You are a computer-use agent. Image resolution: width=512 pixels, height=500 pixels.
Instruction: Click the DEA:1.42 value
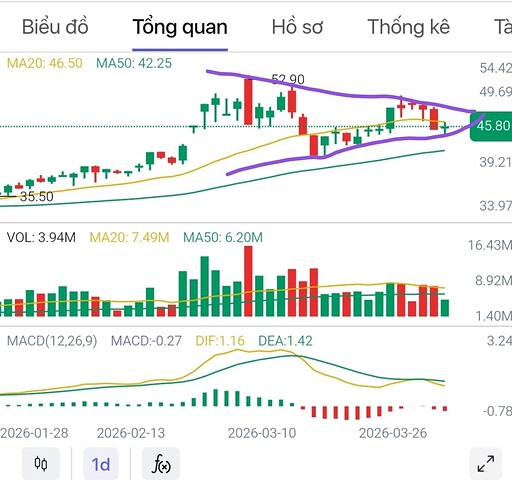coord(285,341)
